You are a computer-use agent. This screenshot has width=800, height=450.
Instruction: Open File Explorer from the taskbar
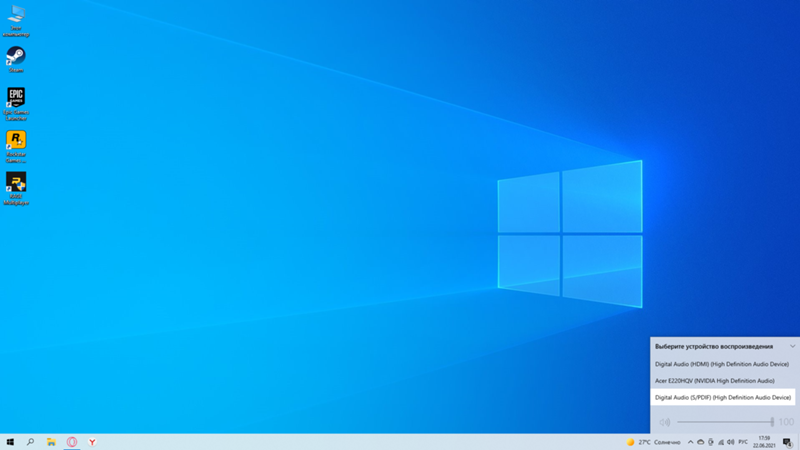(x=51, y=441)
